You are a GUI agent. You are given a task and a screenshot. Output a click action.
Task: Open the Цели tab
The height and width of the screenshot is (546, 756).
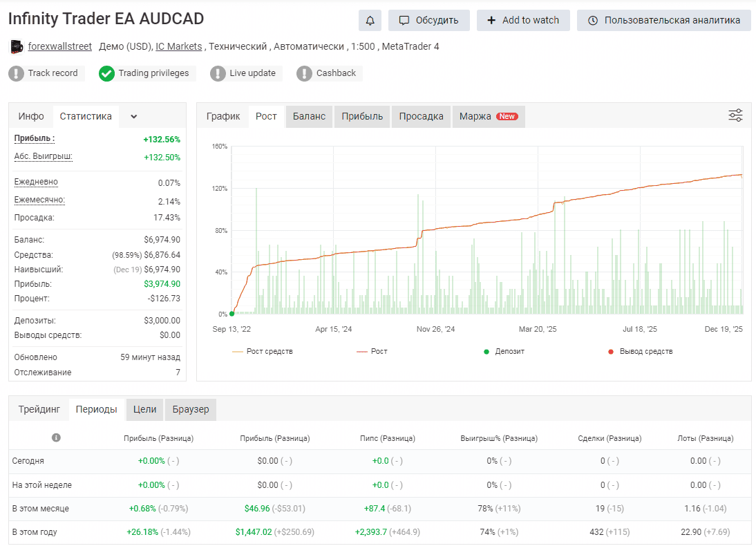[x=144, y=409]
